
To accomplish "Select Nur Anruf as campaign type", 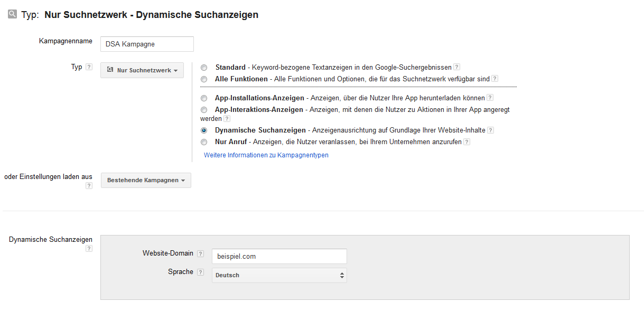I will click(204, 142).
